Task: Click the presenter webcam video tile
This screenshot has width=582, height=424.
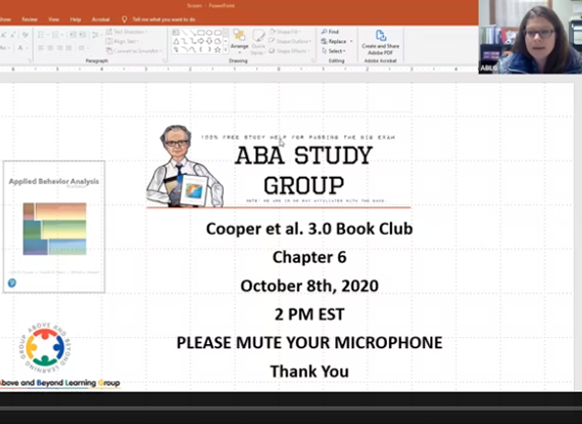Action: tap(530, 37)
